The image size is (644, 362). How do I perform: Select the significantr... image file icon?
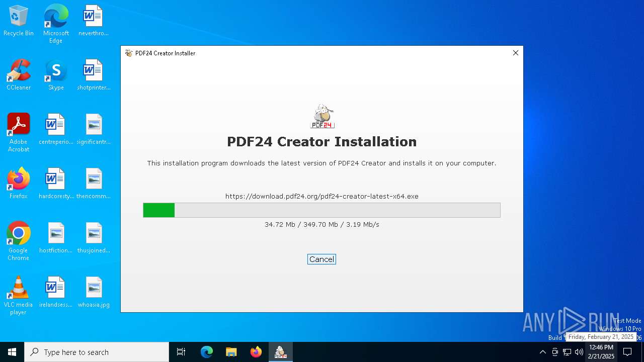click(94, 130)
